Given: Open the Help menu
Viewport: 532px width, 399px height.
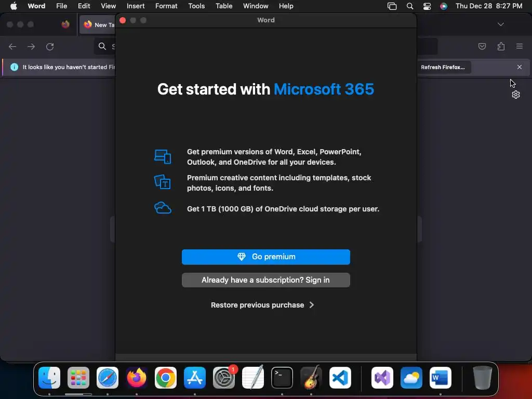Looking at the screenshot, I should (286, 6).
